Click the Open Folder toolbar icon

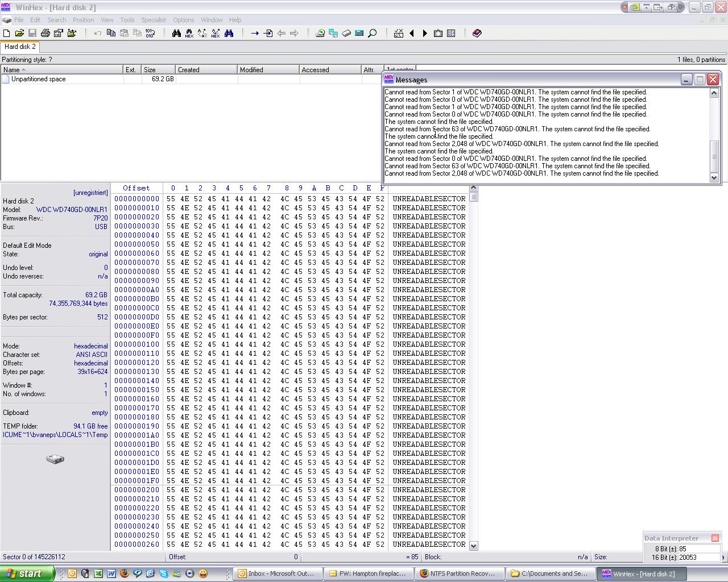click(x=72, y=34)
